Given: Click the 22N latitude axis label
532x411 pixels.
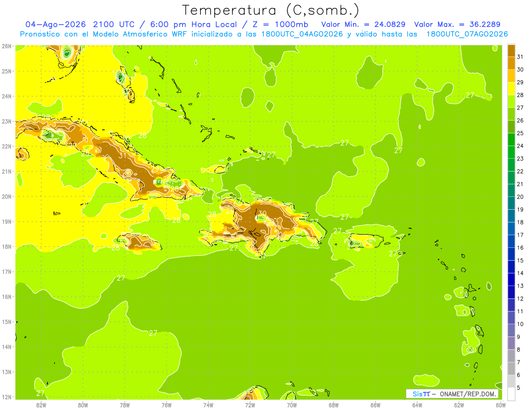Looking at the screenshot, I should pyautogui.click(x=6, y=146).
